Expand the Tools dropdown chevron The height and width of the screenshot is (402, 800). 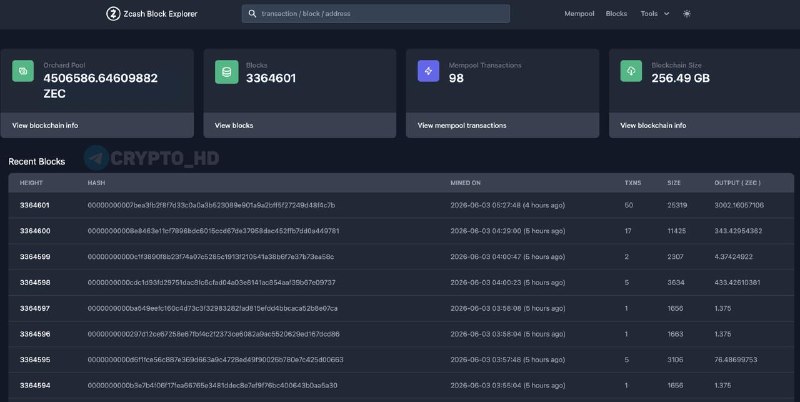click(x=666, y=14)
